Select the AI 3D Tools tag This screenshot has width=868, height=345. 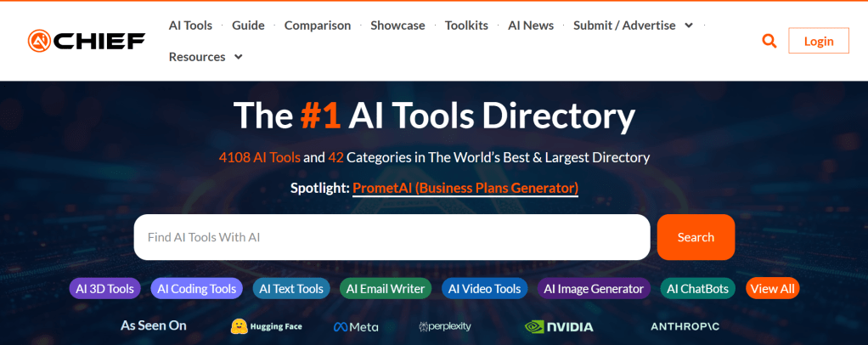tap(104, 289)
